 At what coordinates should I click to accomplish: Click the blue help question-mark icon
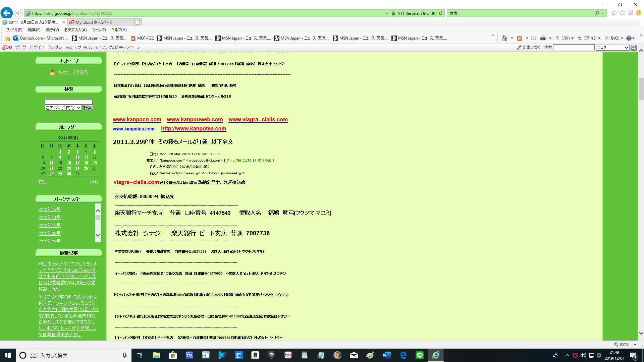pyautogui.click(x=629, y=38)
